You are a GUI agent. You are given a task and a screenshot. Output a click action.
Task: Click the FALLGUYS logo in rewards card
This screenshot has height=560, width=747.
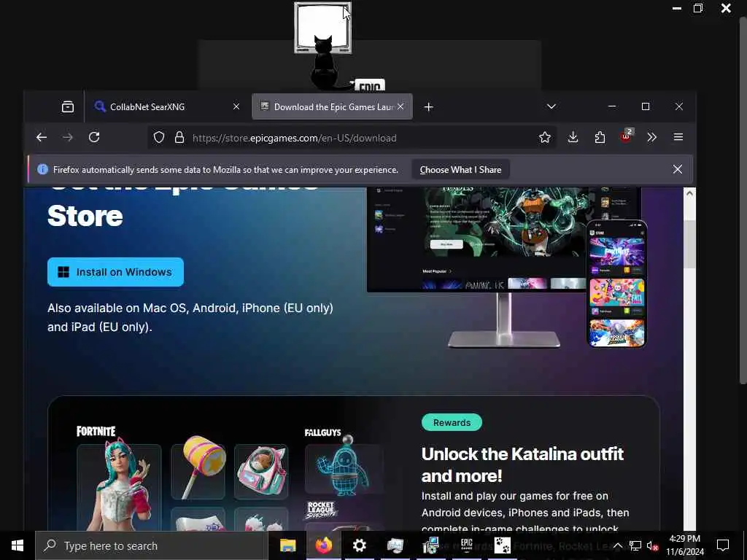click(322, 432)
